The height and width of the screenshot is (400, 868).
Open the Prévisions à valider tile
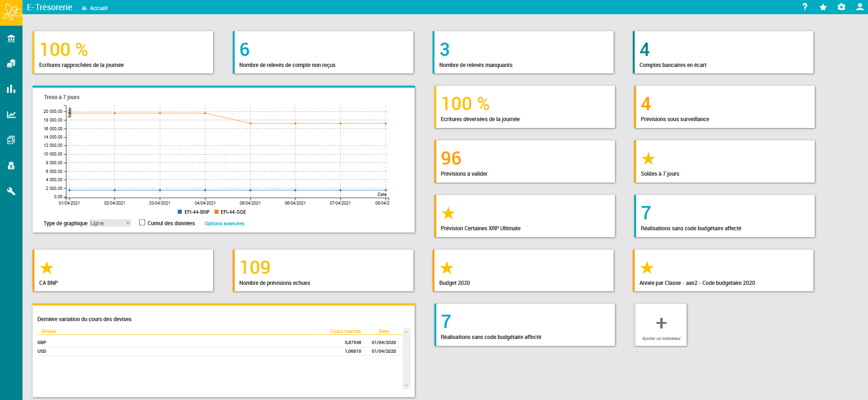pyautogui.click(x=524, y=161)
